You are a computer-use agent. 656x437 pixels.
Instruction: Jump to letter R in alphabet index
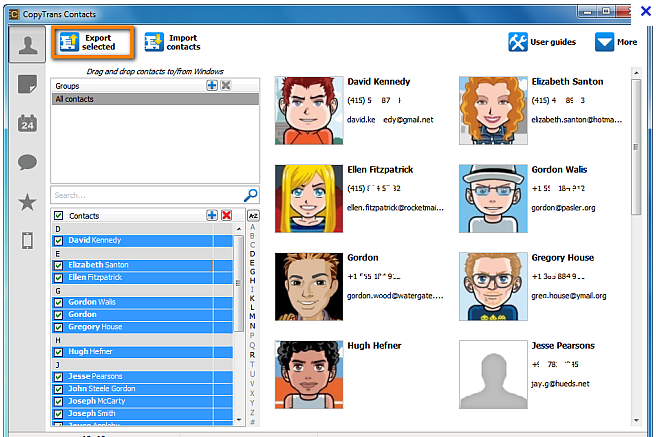point(252,355)
